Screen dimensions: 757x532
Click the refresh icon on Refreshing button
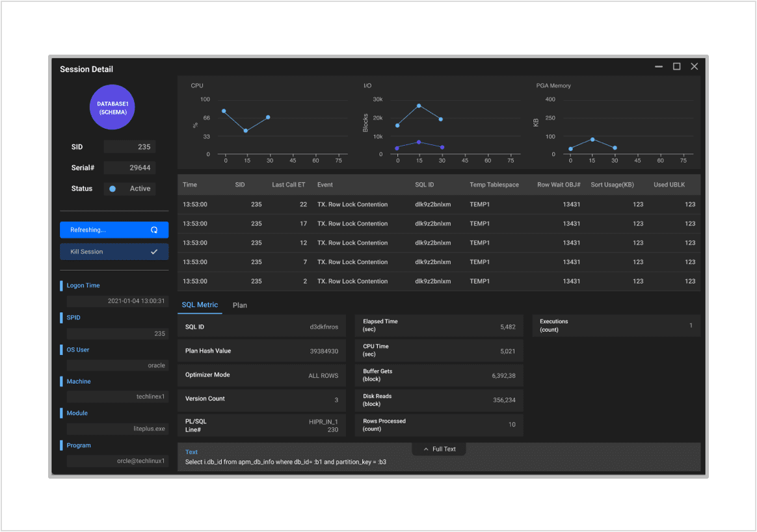tap(154, 230)
